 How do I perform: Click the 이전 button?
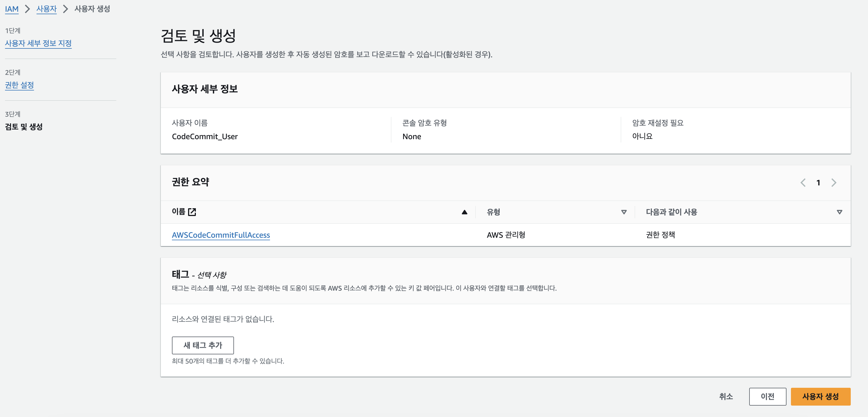point(768,396)
